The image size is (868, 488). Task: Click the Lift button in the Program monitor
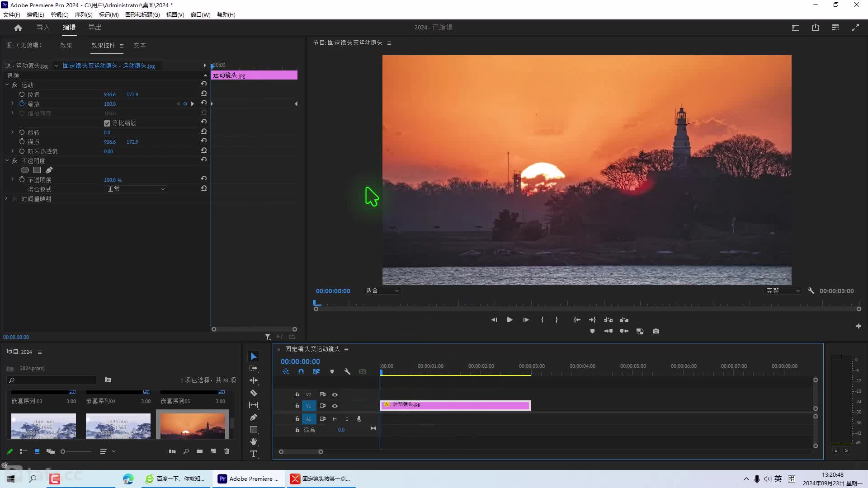pos(609,319)
